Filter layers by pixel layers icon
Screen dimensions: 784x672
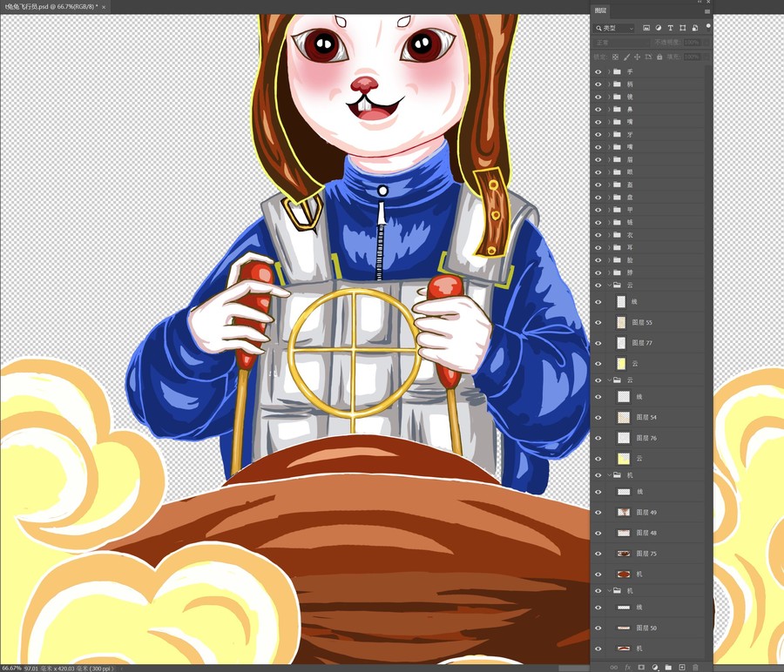[x=646, y=28]
